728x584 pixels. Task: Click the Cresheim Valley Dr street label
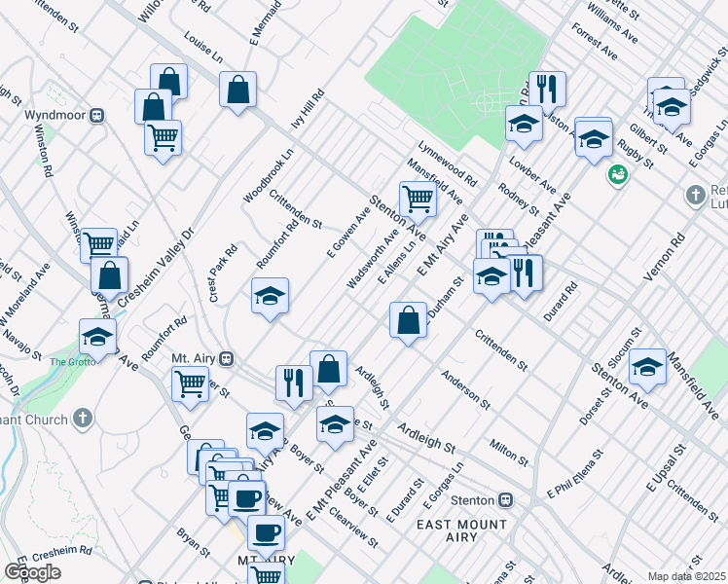coord(155,268)
